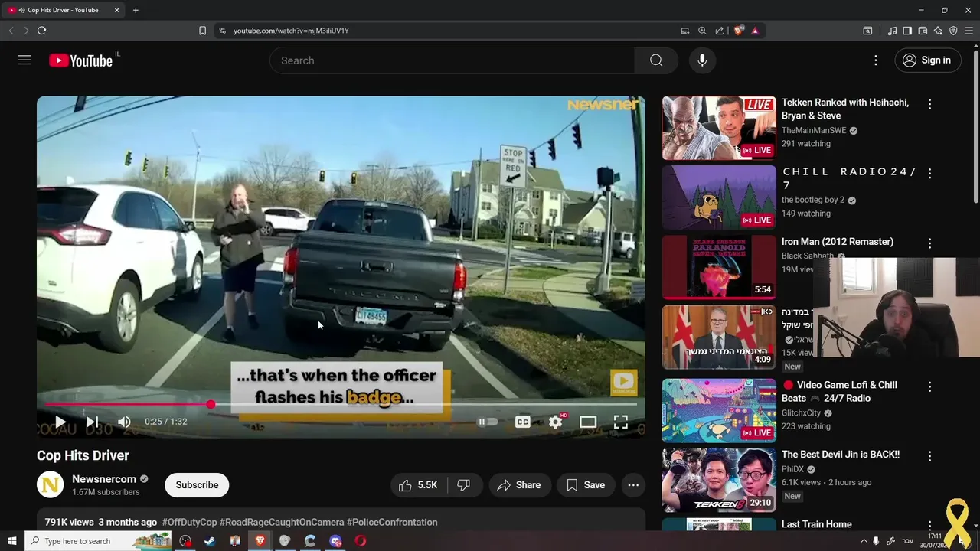Open the browser main hamburger menu
980x551 pixels.
[x=969, y=31]
